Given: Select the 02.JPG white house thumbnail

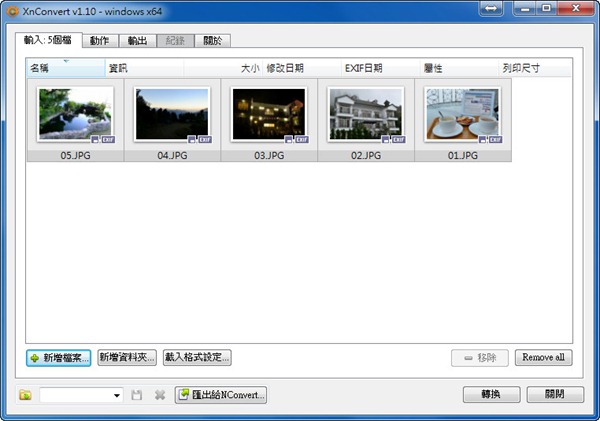Looking at the screenshot, I should pos(366,114).
